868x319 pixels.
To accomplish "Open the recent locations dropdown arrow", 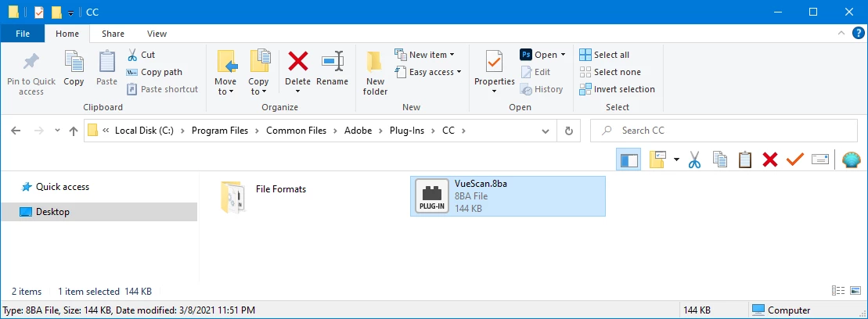I will (58, 131).
